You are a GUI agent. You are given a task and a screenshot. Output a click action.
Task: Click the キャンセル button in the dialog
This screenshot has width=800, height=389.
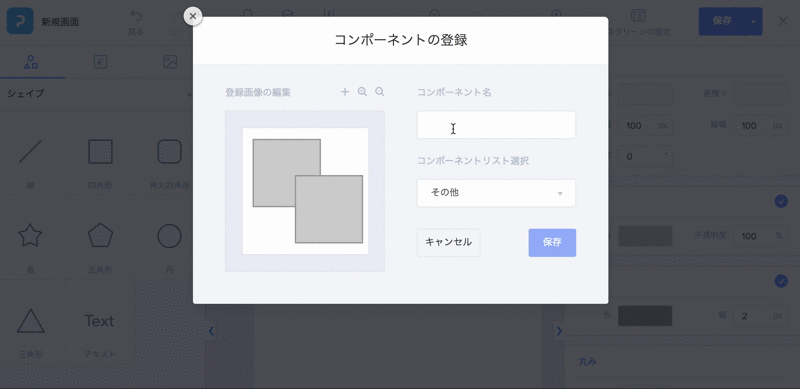tap(448, 242)
